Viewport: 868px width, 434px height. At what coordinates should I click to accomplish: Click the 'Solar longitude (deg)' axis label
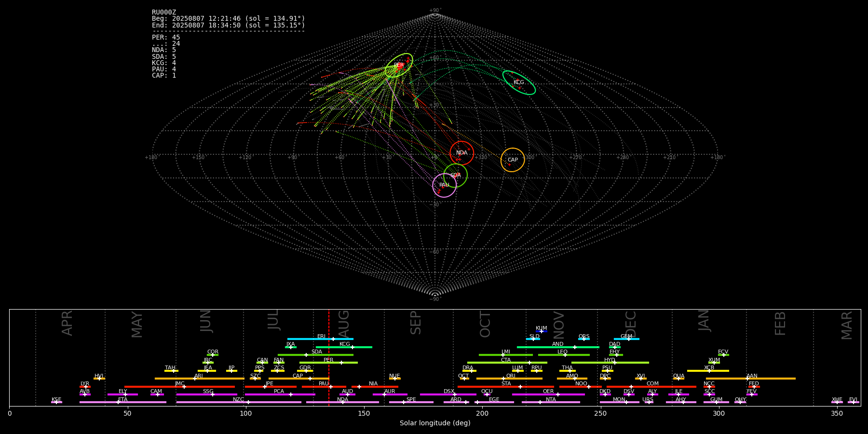click(x=435, y=423)
